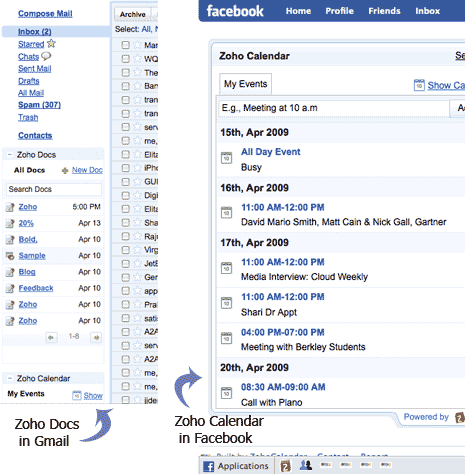Screen dimensions: 465x474
Task: Check the email row starting with 'Mar'
Action: (x=125, y=45)
